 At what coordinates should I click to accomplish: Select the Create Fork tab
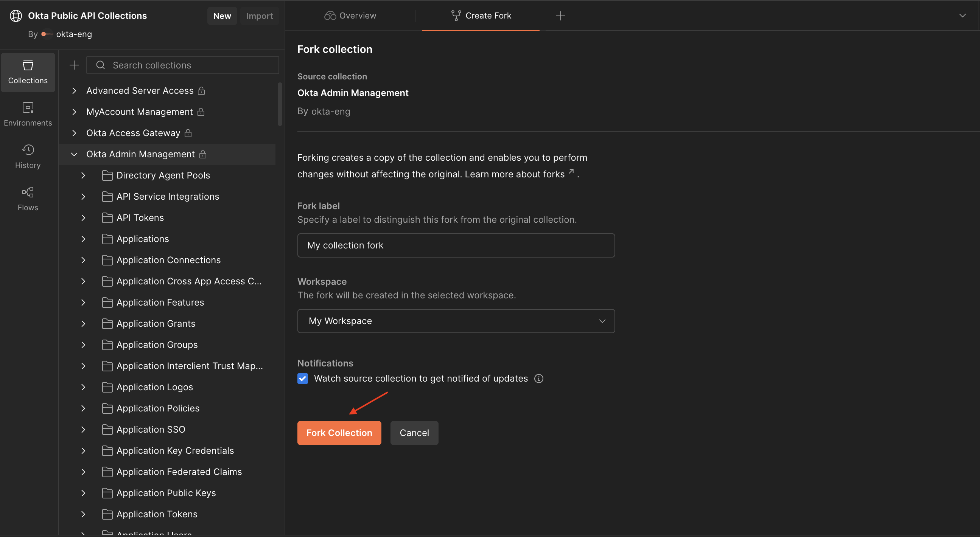coord(481,16)
